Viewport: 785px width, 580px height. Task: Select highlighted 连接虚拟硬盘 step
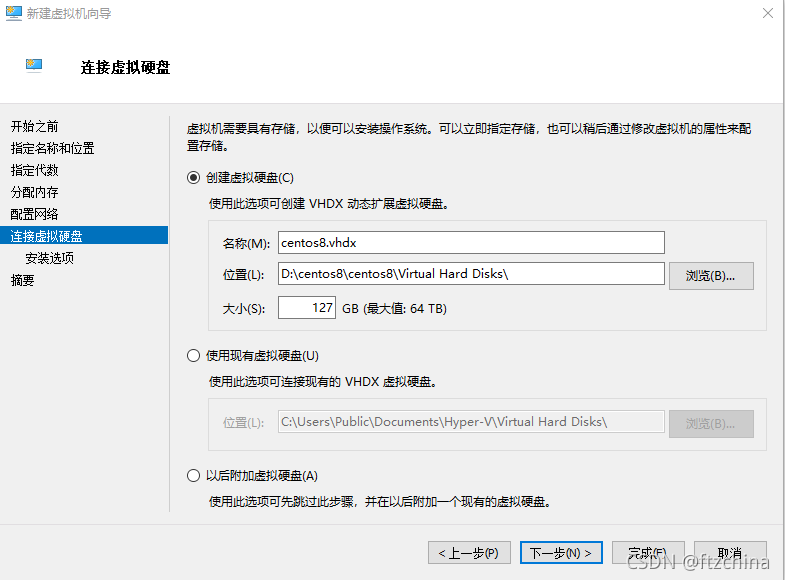tap(84, 236)
